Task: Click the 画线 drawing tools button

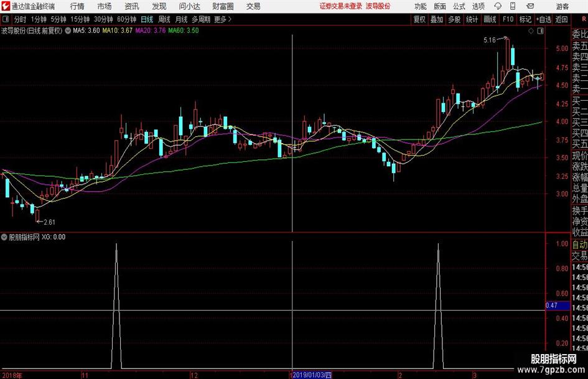Action: pyautogui.click(x=490, y=19)
